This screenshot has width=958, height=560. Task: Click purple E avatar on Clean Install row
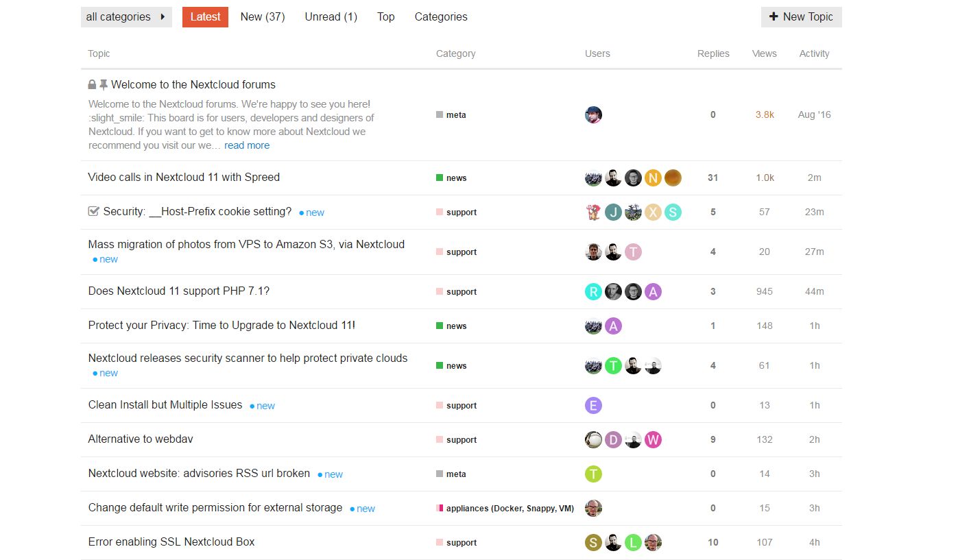[x=594, y=406]
